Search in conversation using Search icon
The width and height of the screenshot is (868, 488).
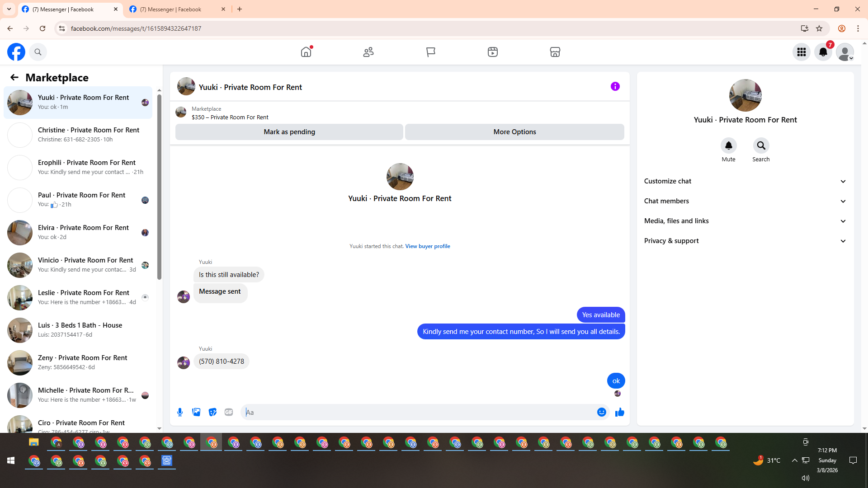[x=761, y=146]
